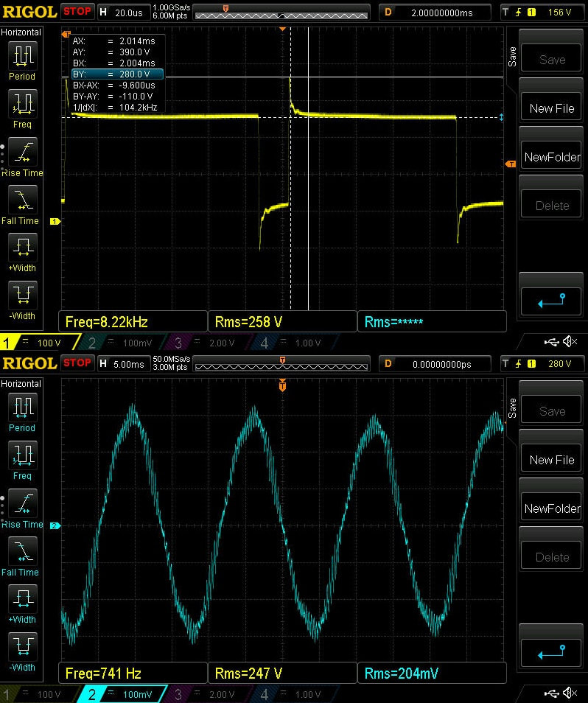588x703 pixels.
Task: Click New File in yellow-trace capture
Action: pos(551,108)
